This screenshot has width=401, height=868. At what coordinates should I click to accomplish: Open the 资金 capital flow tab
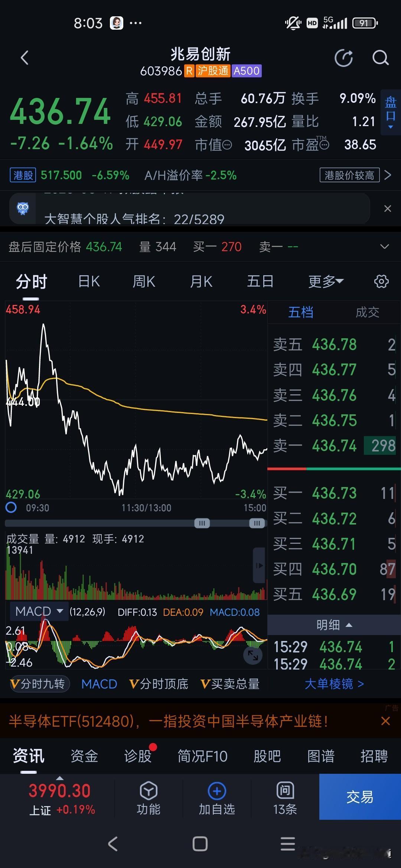pyautogui.click(x=84, y=756)
